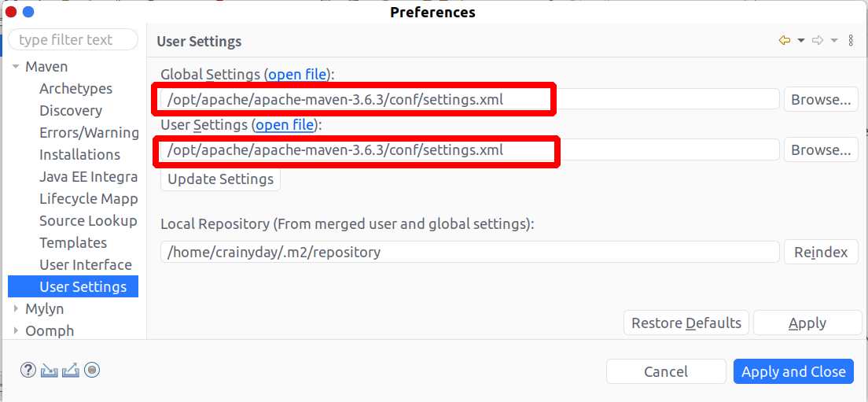Open the back history dropdown arrow
Image resolution: width=868 pixels, height=402 pixels.
point(801,40)
